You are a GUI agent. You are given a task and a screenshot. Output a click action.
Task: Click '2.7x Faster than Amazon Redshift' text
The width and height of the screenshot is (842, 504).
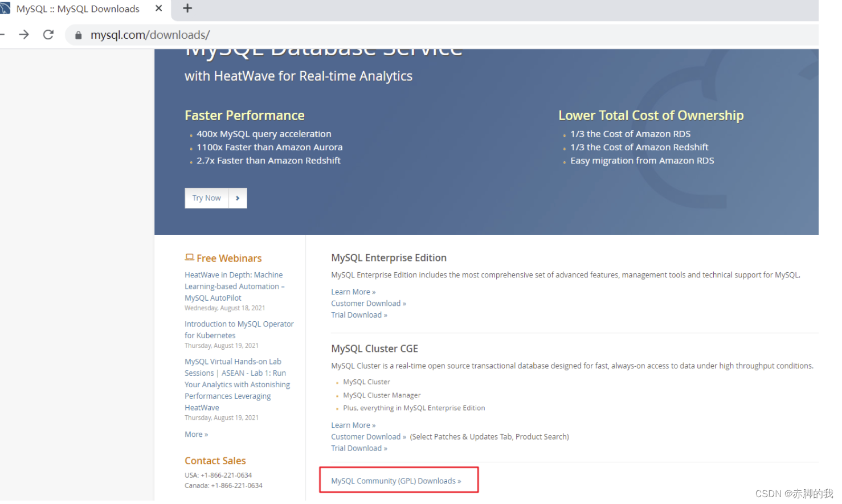pyautogui.click(x=268, y=161)
